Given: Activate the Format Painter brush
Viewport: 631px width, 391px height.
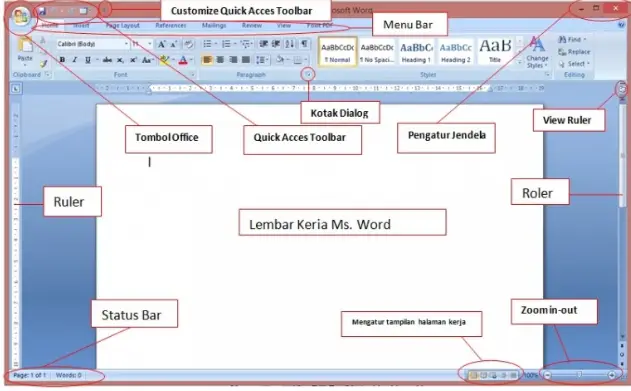Looking at the screenshot, I should [43, 64].
